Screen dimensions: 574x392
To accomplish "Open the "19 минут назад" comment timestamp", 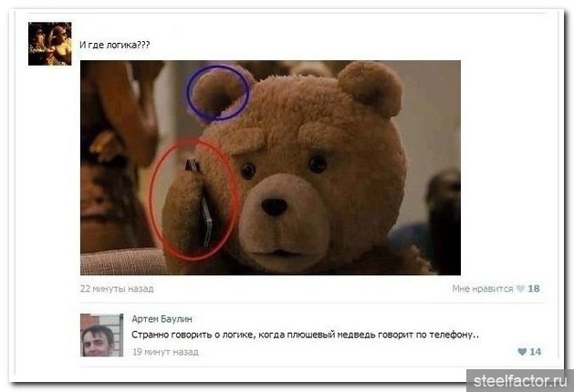I will click(x=165, y=352).
